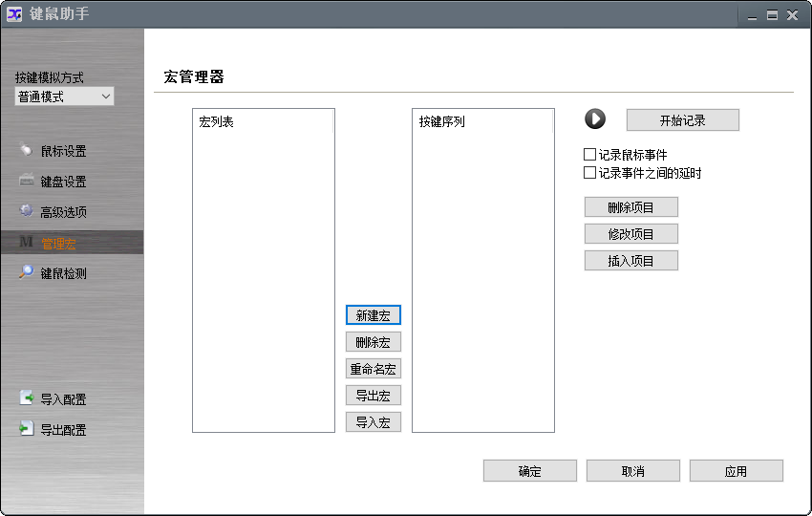Open the 鼠标设置 menu page

63,151
